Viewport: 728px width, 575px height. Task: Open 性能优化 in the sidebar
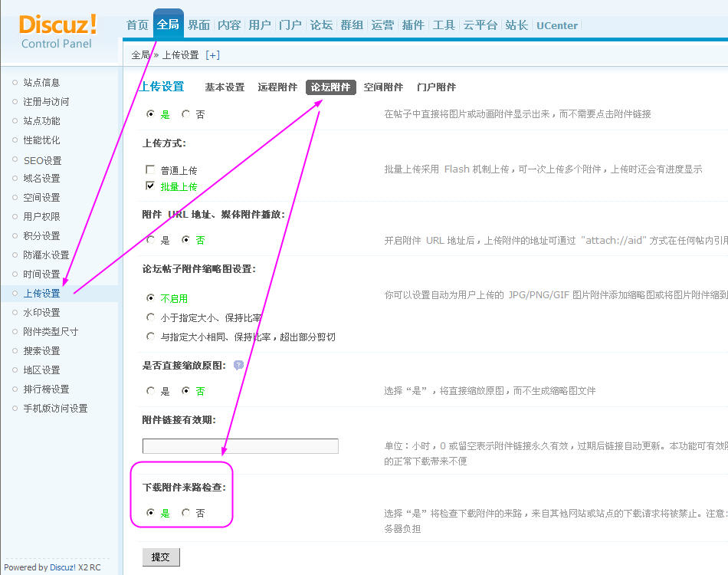(x=42, y=140)
